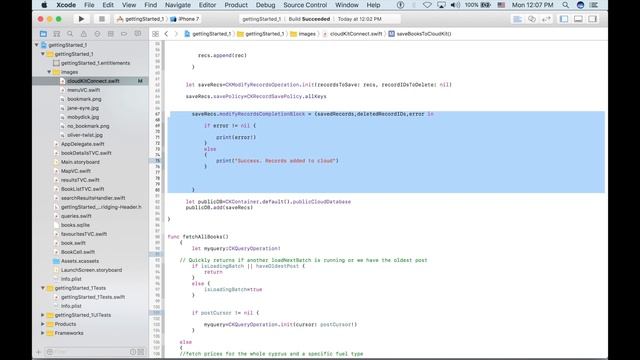Collapse the images folder

click(x=49, y=72)
